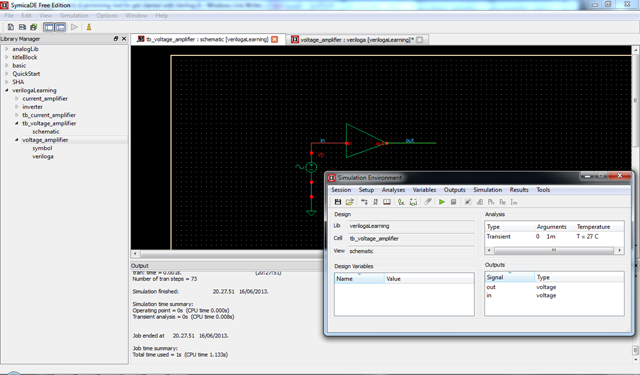Open the File menu
640x375 pixels.
pyautogui.click(x=9, y=16)
